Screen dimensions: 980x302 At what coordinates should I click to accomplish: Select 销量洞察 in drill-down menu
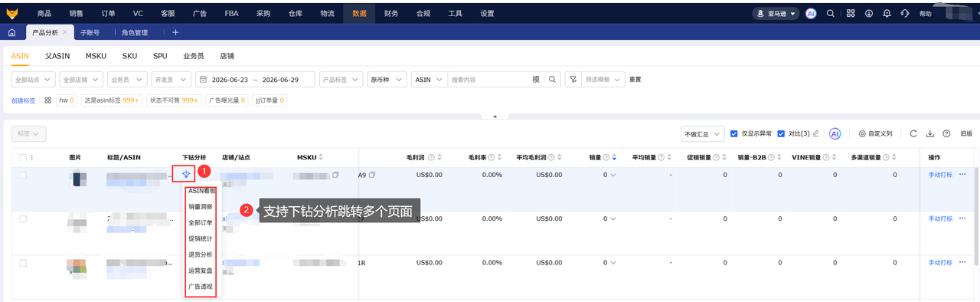coord(201,206)
